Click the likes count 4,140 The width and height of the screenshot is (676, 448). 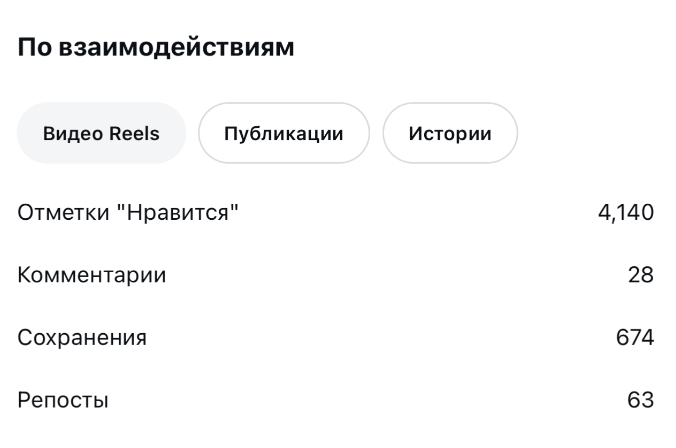625,212
